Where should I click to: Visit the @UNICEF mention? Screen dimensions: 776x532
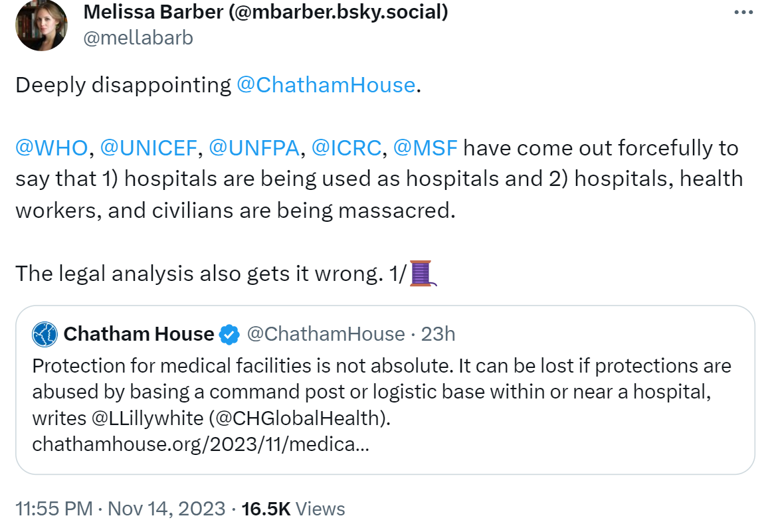click(148, 148)
